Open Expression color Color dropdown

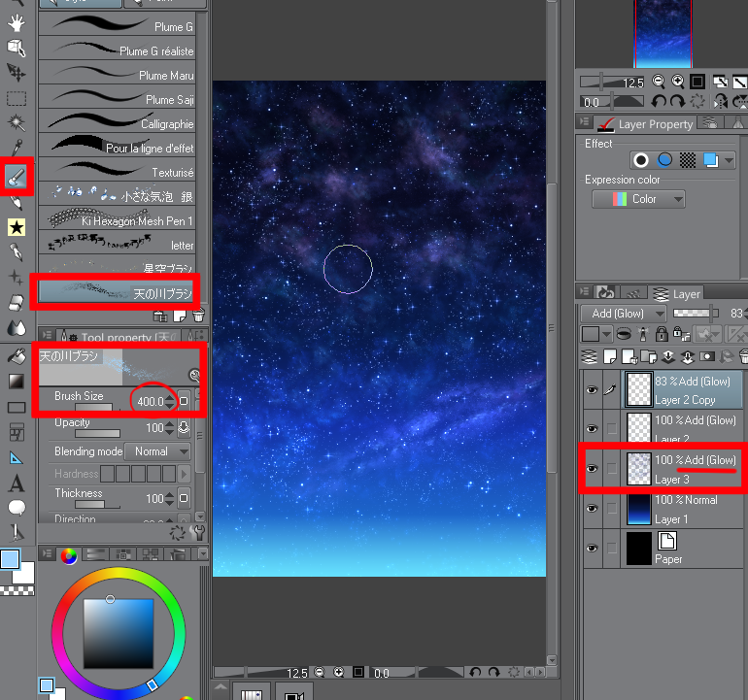click(638, 199)
